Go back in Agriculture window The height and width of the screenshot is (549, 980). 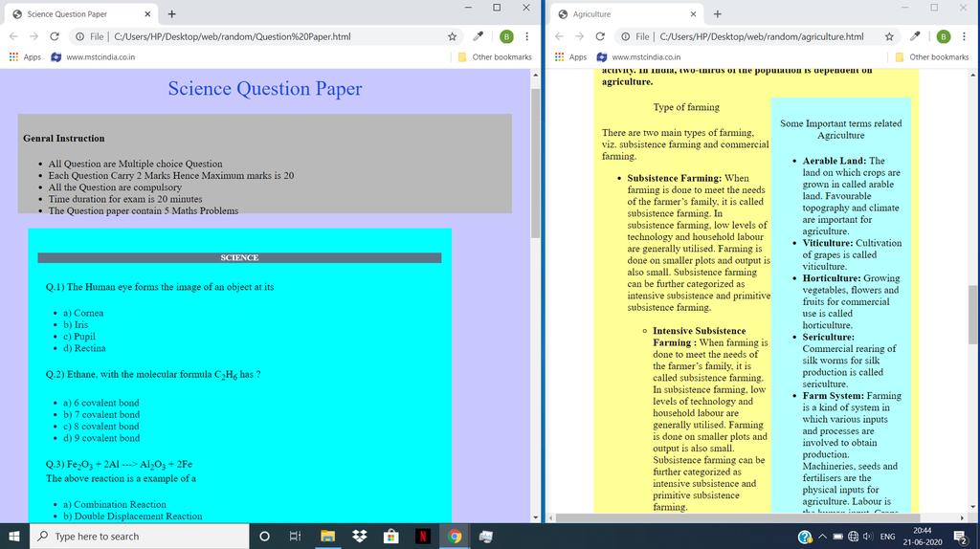[x=559, y=37]
